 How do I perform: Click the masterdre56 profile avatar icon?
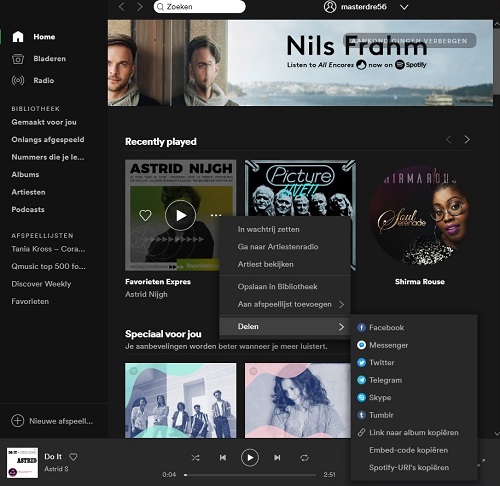(x=330, y=7)
